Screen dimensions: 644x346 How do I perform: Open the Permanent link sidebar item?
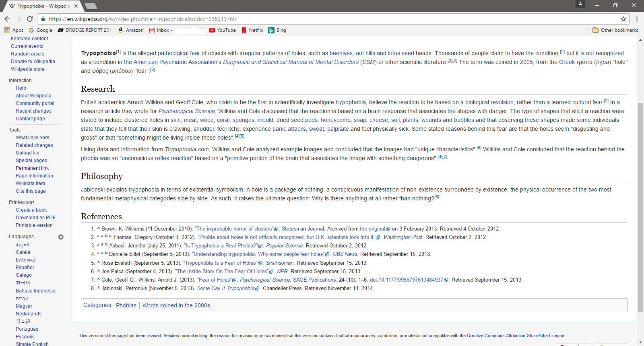[32, 168]
